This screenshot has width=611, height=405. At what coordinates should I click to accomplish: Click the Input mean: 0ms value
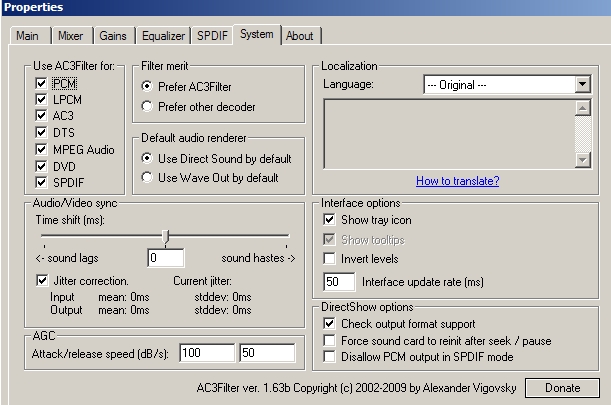[x=124, y=297]
